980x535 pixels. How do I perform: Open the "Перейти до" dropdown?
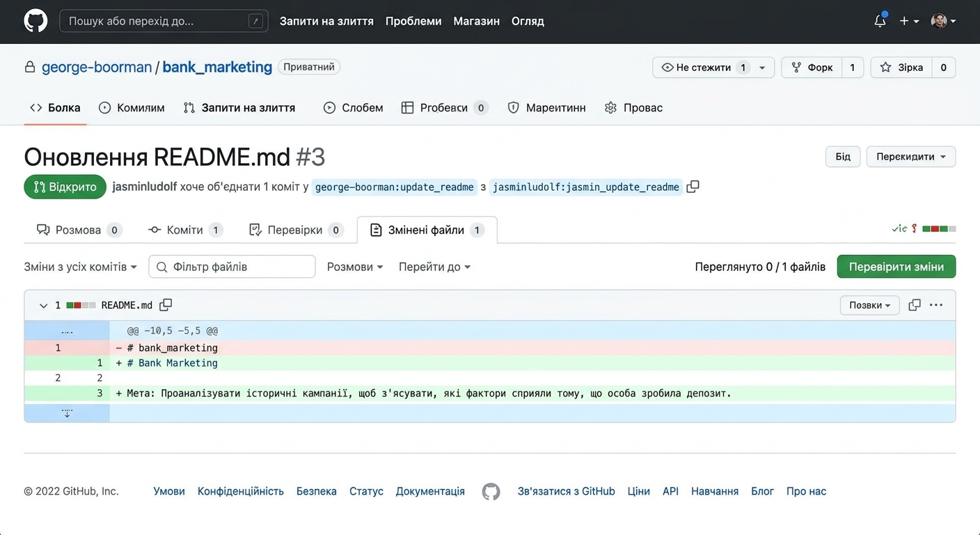coord(434,267)
